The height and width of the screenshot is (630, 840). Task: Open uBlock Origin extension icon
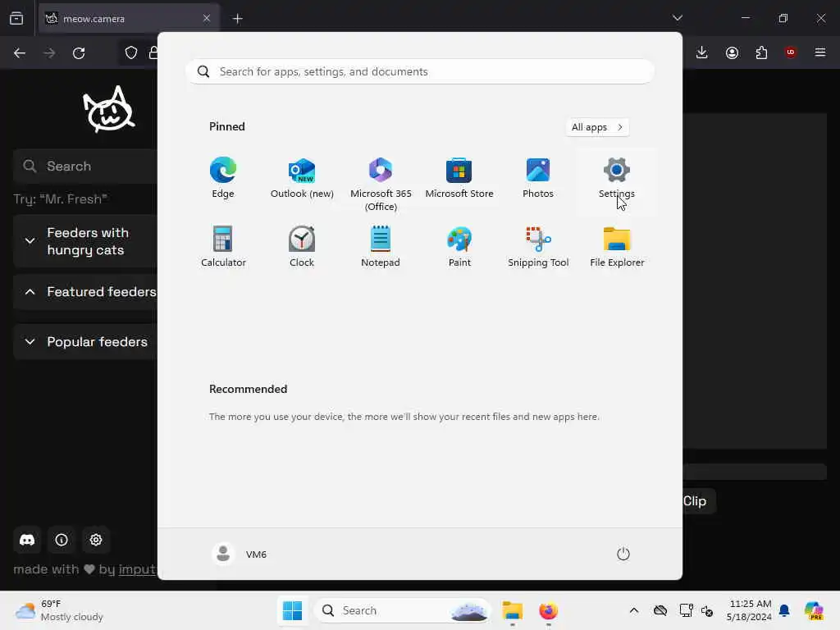tap(791, 52)
